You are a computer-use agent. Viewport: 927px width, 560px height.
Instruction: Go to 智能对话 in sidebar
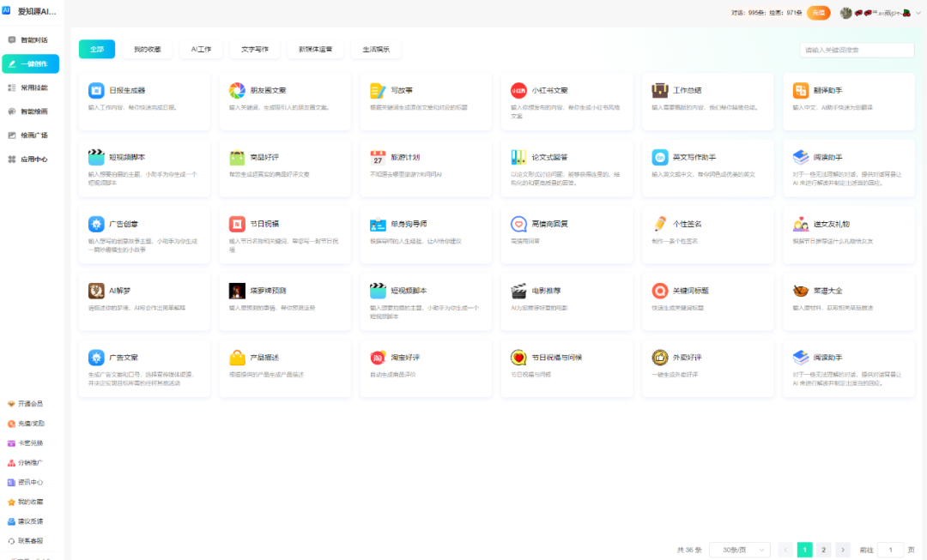click(x=31, y=40)
